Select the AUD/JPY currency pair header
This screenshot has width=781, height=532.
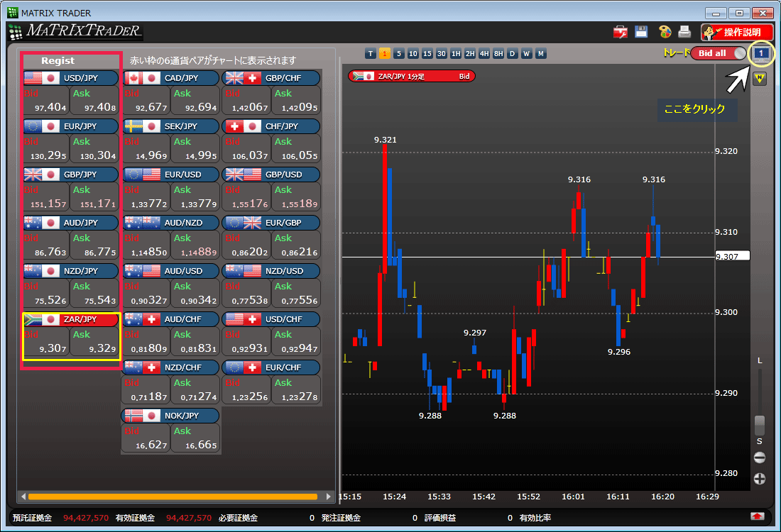pyautogui.click(x=70, y=223)
